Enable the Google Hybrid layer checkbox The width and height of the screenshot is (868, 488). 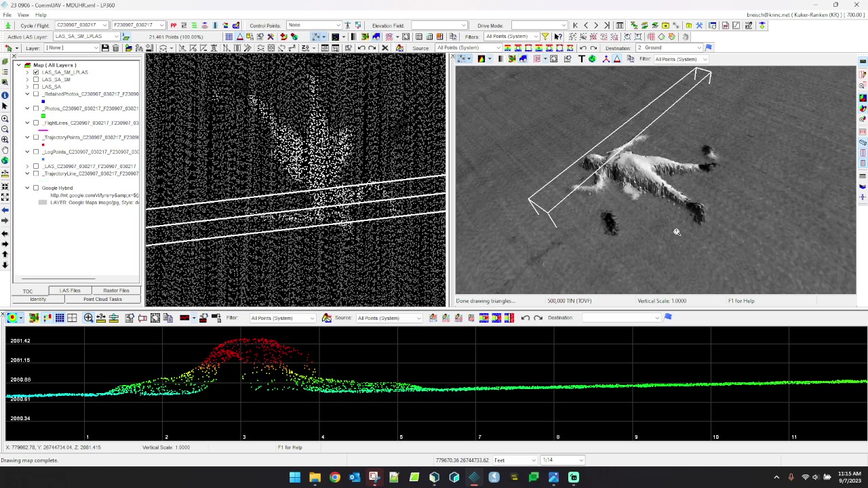pyautogui.click(x=36, y=188)
